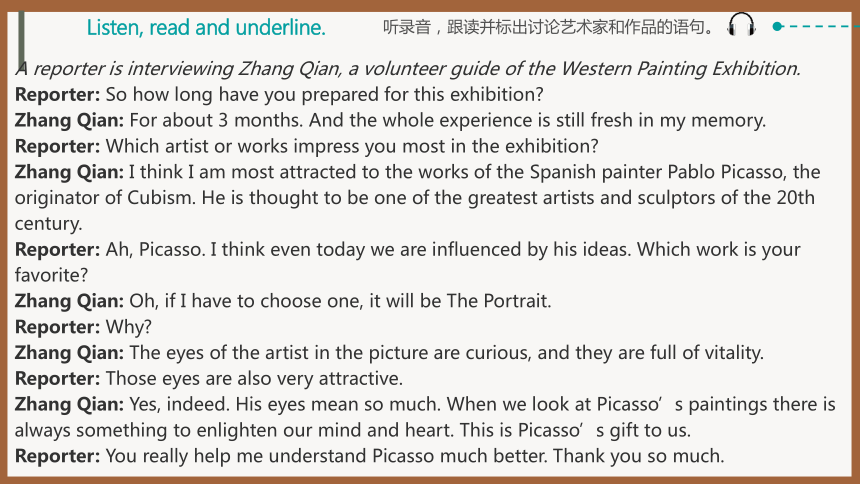
Task: Click the Chinese instruction text beside headphones
Action: pyautogui.click(x=549, y=27)
